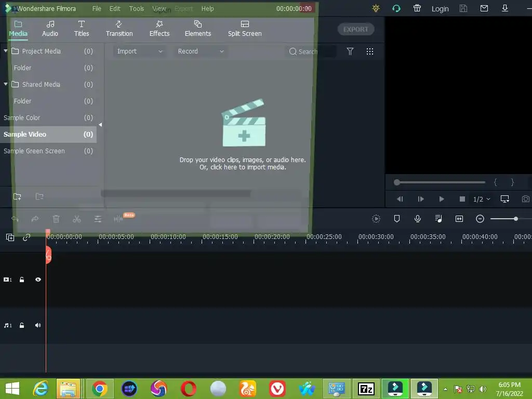The width and height of the screenshot is (532, 399).
Task: Click the Beta audio waveform tool
Action: pos(118,219)
